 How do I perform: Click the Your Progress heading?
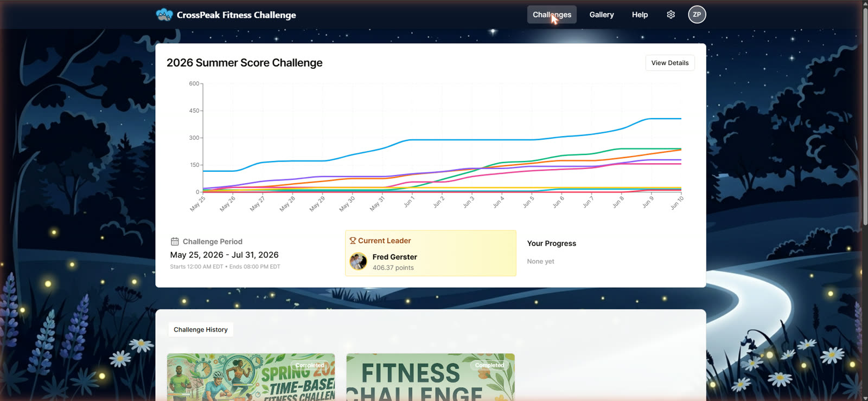[552, 243]
